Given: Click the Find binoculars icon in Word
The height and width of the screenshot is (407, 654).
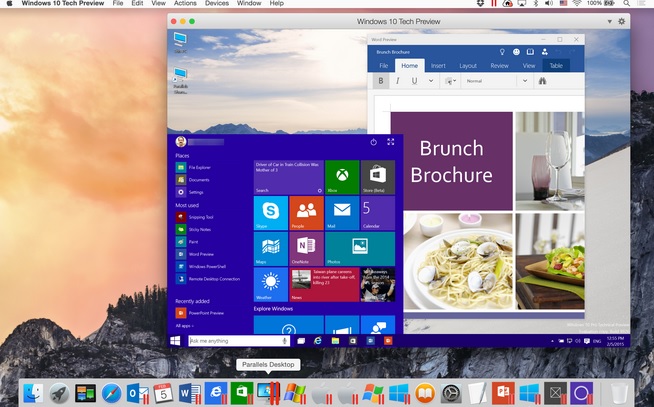Looking at the screenshot, I should [x=542, y=81].
